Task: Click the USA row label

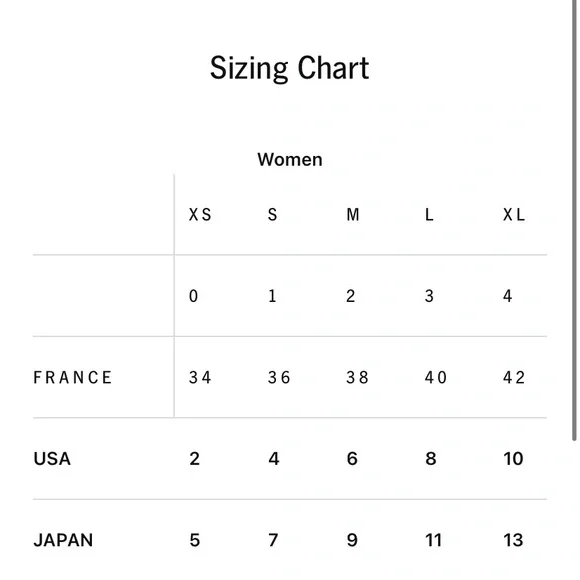Action: [52, 459]
